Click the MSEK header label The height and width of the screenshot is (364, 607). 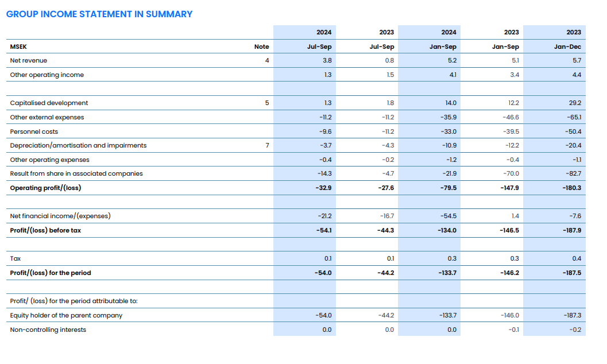pyautogui.click(x=18, y=47)
